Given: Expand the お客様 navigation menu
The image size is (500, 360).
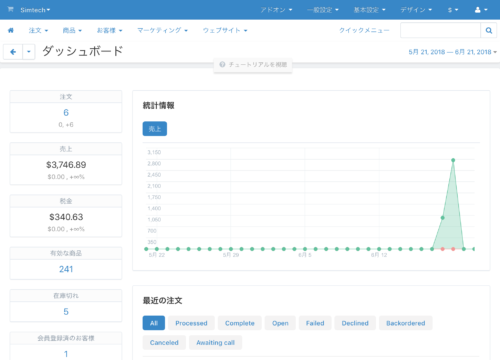Looking at the screenshot, I should (110, 30).
